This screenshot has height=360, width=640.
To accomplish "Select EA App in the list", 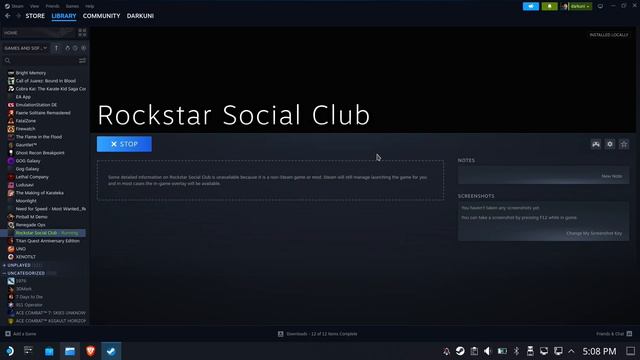I will click(x=23, y=97).
